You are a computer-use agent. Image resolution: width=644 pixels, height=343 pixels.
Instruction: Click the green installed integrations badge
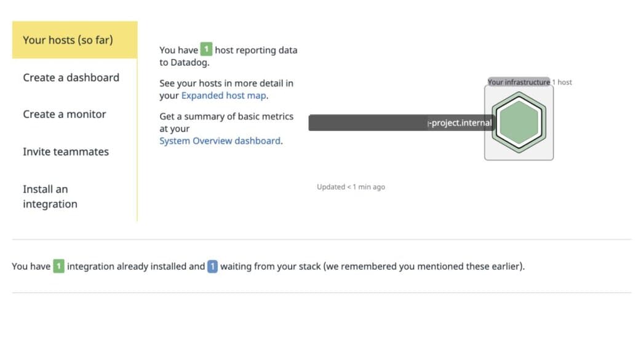[x=58, y=266]
